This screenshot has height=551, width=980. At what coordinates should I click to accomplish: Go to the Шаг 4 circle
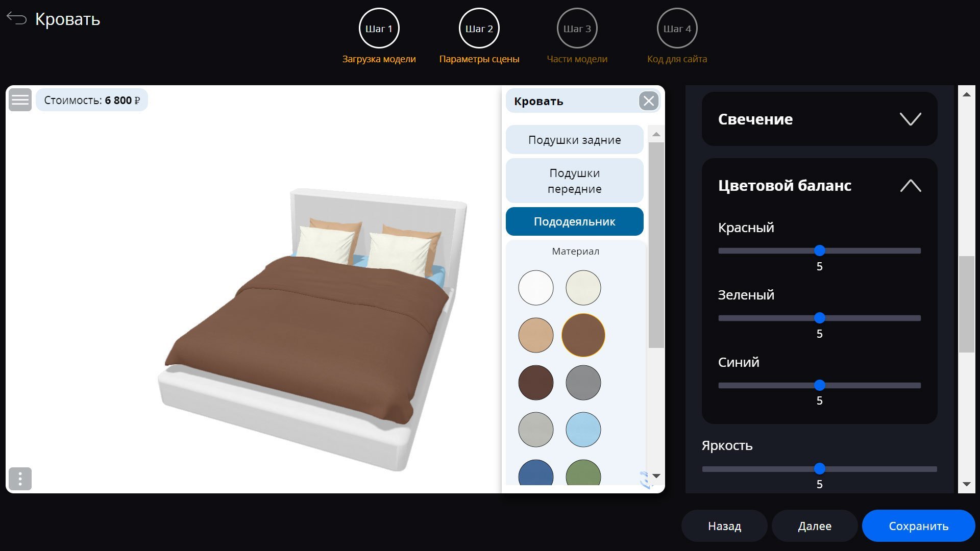click(677, 29)
